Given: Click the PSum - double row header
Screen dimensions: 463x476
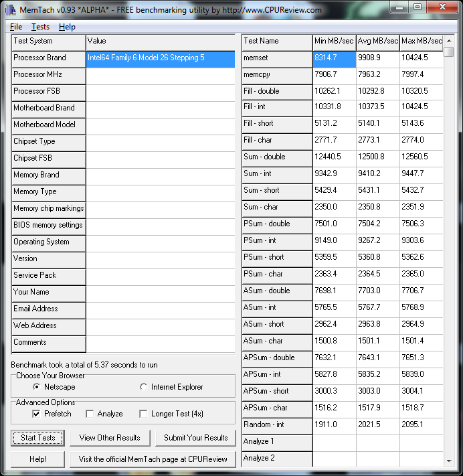Looking at the screenshot, I should (x=277, y=225).
